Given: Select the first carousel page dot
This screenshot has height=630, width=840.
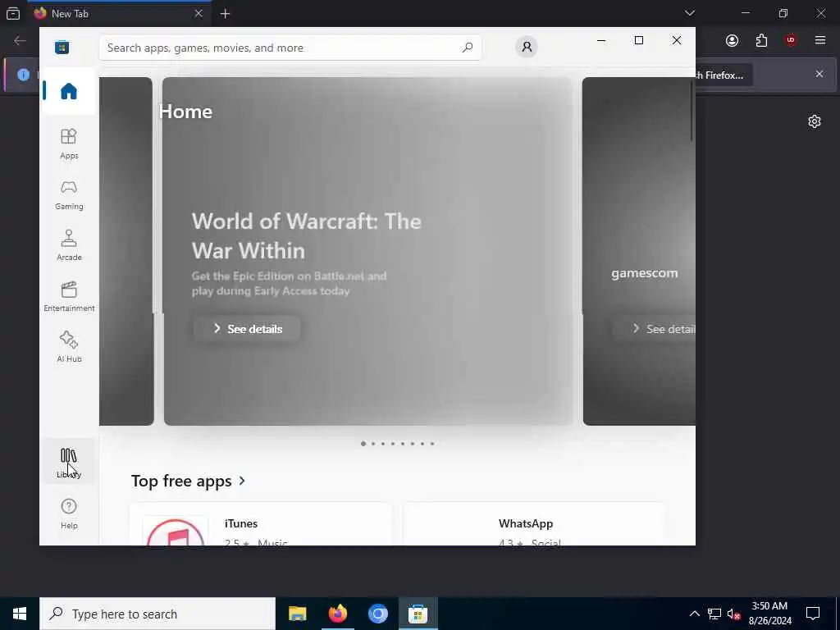Looking at the screenshot, I should [x=363, y=444].
